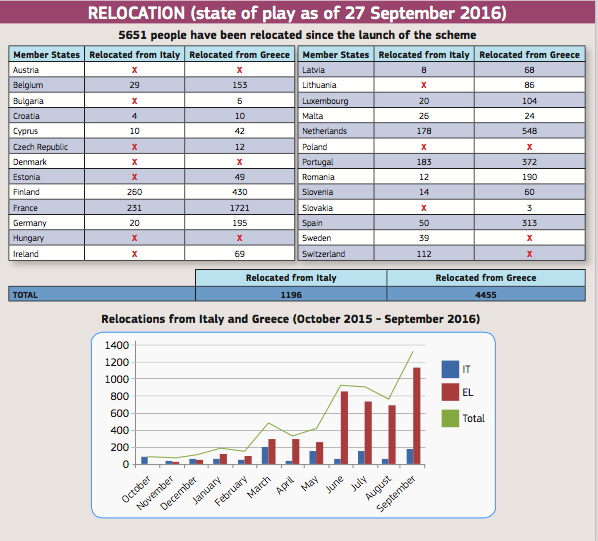
Task: Click the total relocated from Greece value 4455
Action: pyautogui.click(x=485, y=295)
